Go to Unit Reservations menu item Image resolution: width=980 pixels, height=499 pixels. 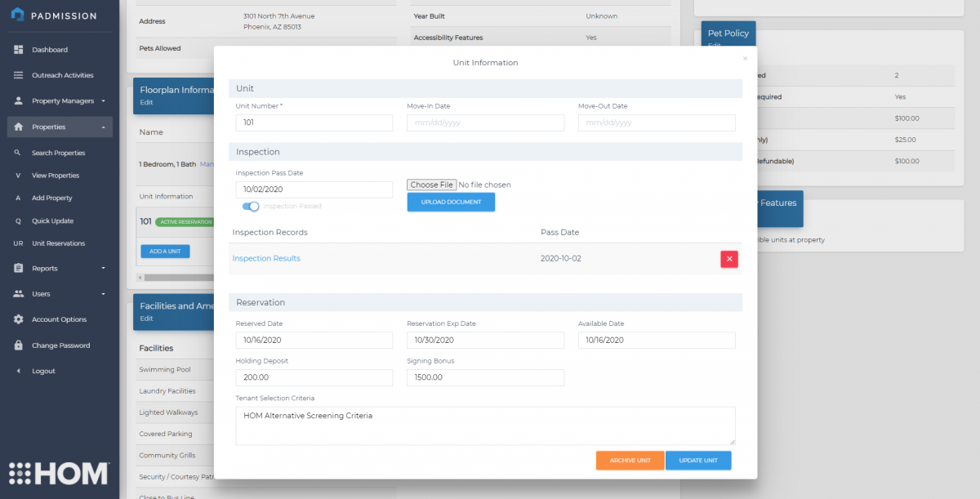(x=58, y=243)
